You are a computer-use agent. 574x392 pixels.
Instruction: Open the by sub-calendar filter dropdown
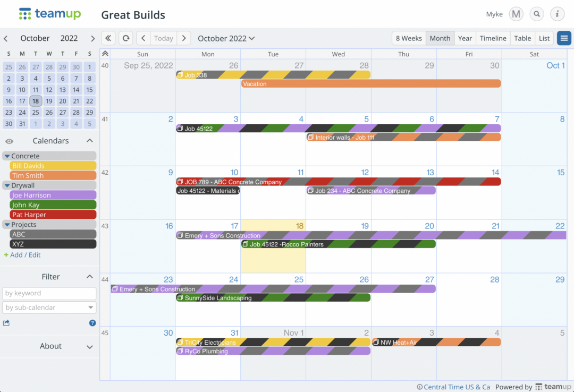(49, 307)
